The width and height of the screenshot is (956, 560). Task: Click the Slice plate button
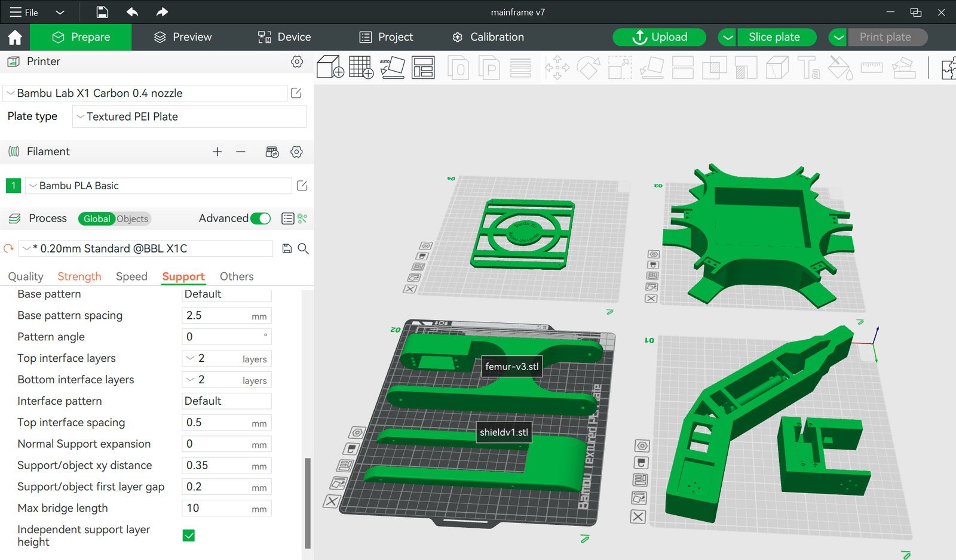(x=776, y=37)
